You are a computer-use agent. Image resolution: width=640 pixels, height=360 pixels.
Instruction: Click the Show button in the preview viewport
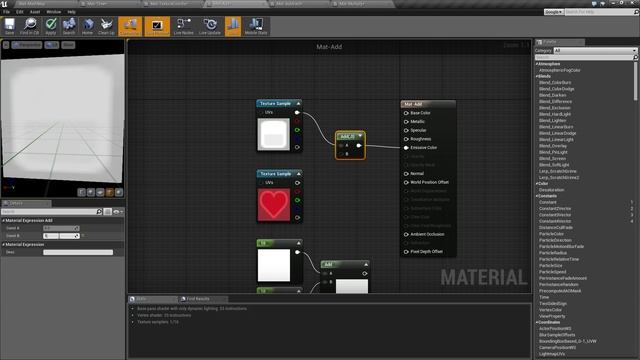point(68,45)
